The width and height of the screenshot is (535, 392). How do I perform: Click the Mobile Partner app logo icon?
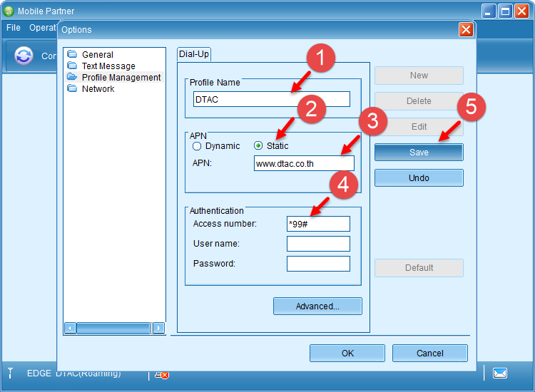point(9,11)
